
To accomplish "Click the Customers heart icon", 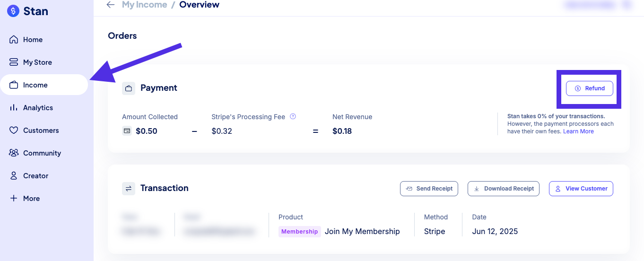I will tap(14, 130).
